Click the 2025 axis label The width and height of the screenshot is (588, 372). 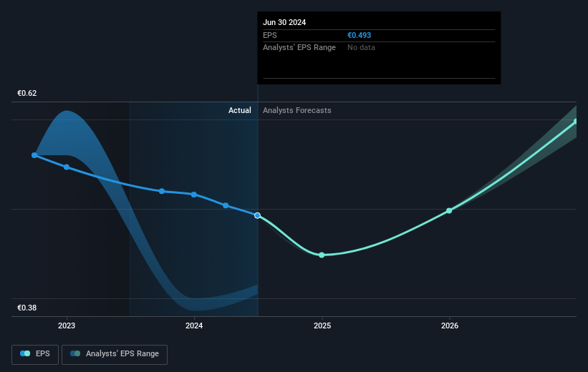point(322,325)
